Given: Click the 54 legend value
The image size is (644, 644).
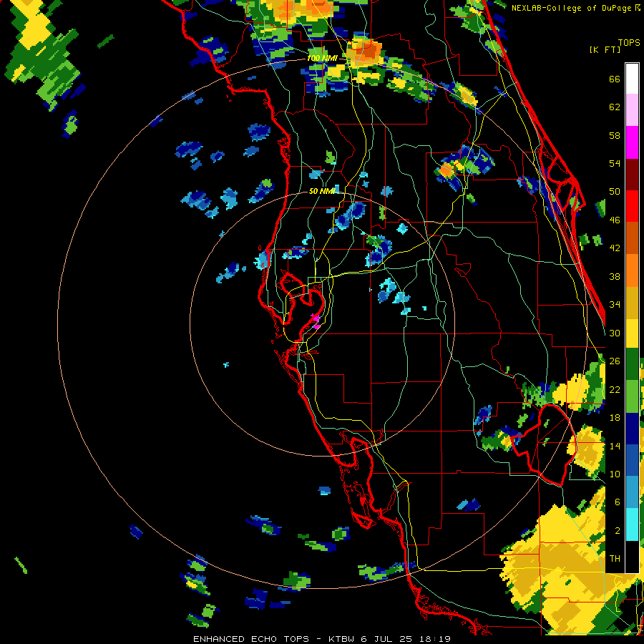Looking at the screenshot, I should click(615, 163).
